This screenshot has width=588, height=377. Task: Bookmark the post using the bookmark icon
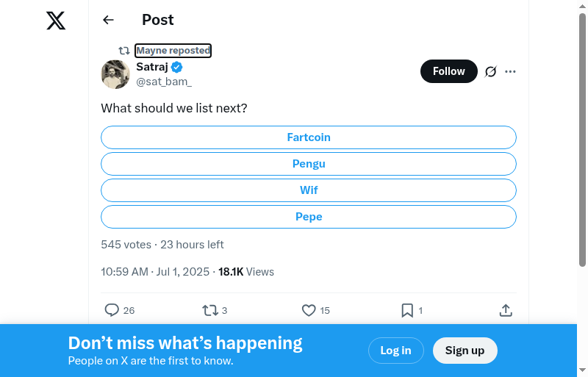point(407,310)
